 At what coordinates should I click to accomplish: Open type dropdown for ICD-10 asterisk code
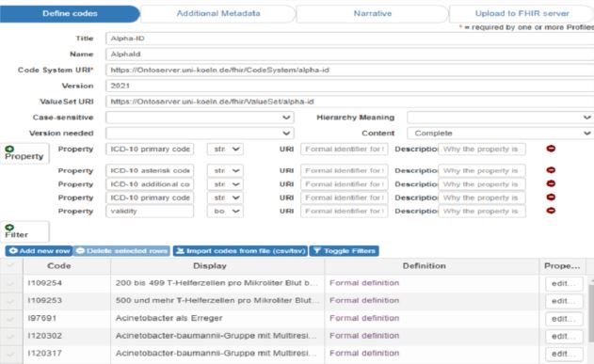click(225, 170)
